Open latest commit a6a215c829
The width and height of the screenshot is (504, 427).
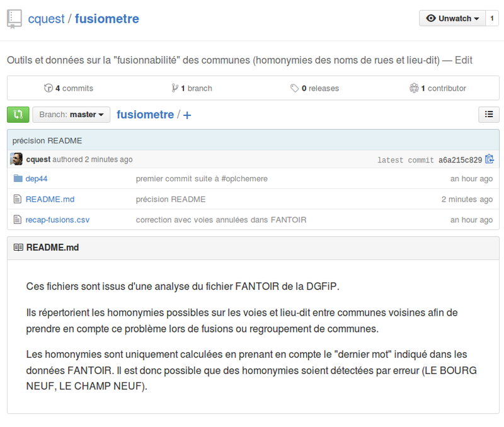[460, 160]
